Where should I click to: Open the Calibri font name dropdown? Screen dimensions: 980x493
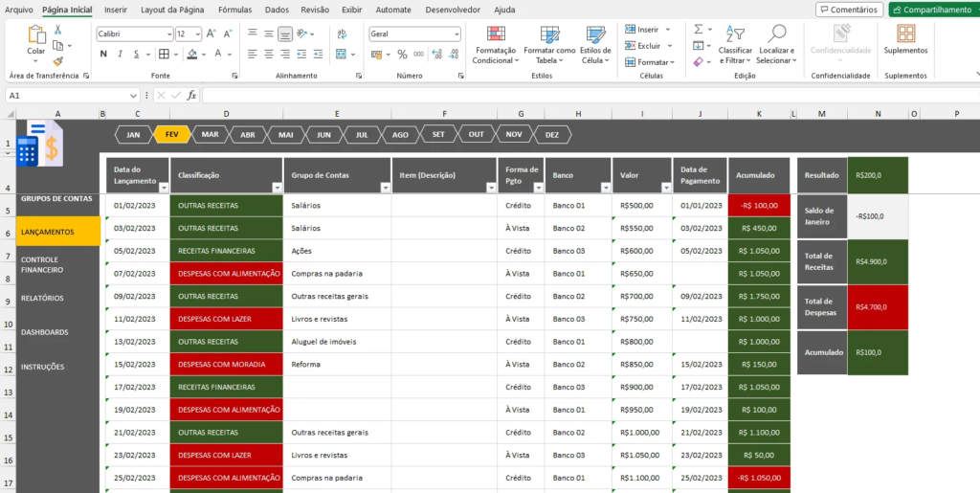click(168, 34)
